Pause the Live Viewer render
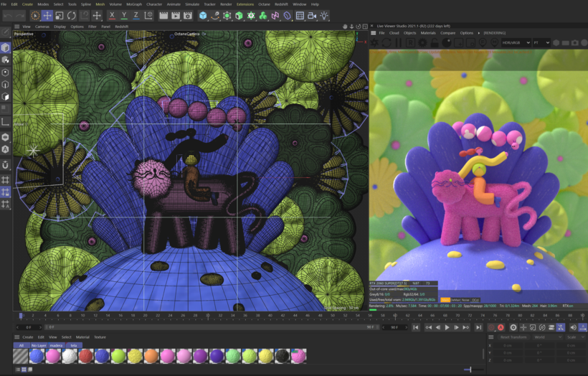The width and height of the screenshot is (588, 376). (x=398, y=43)
